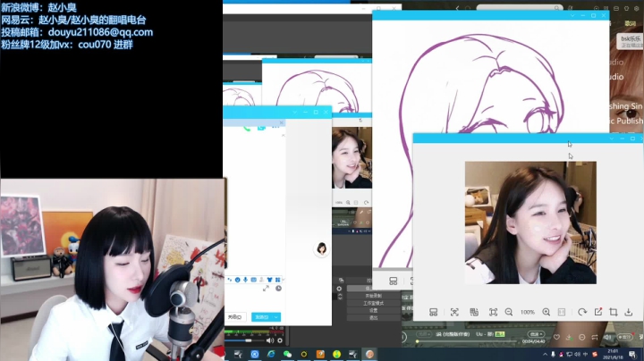644x361 pixels.
Task: Mute the OBS audio mixer speaker
Action: (x=270, y=340)
